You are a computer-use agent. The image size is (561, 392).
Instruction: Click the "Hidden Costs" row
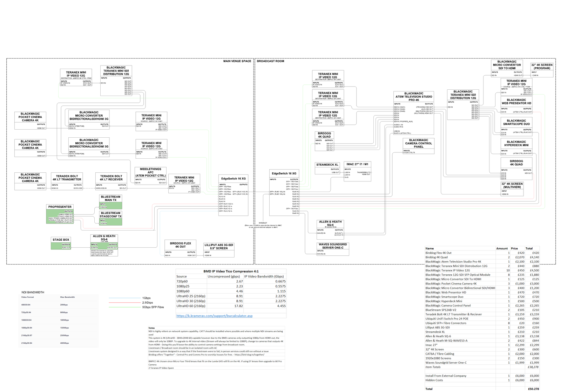482,380
